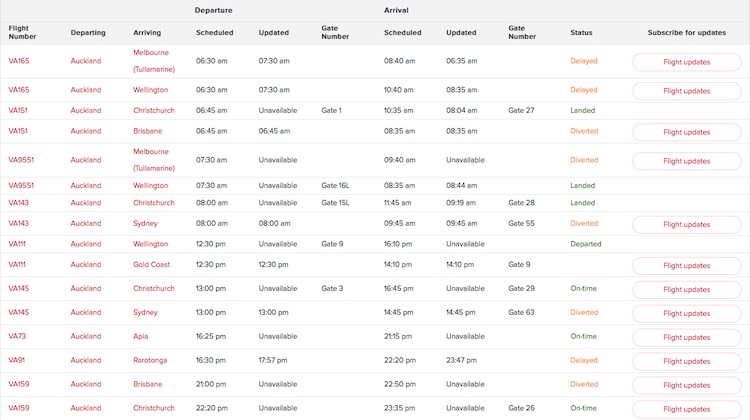Click Delayed status in VA91 Rarotonga row

click(x=584, y=360)
